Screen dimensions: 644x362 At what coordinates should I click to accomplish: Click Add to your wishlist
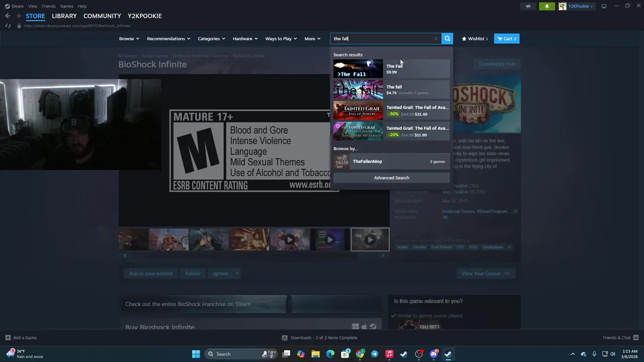(150, 274)
